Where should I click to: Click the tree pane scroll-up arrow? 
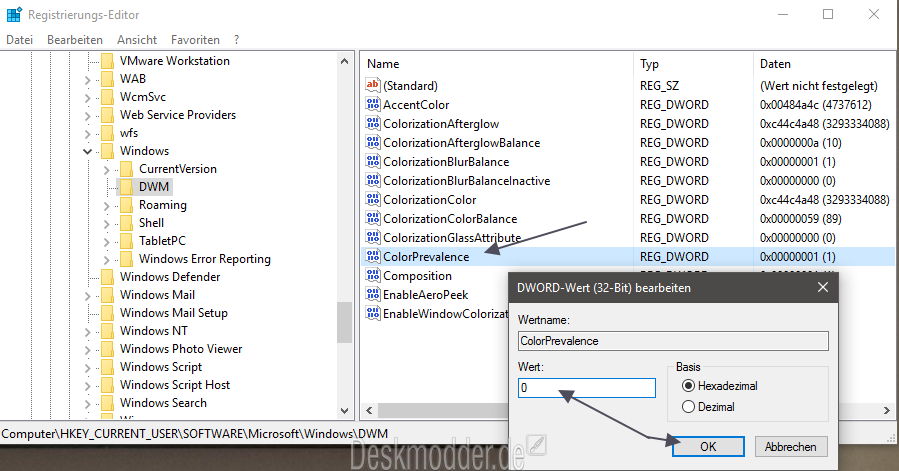(344, 61)
